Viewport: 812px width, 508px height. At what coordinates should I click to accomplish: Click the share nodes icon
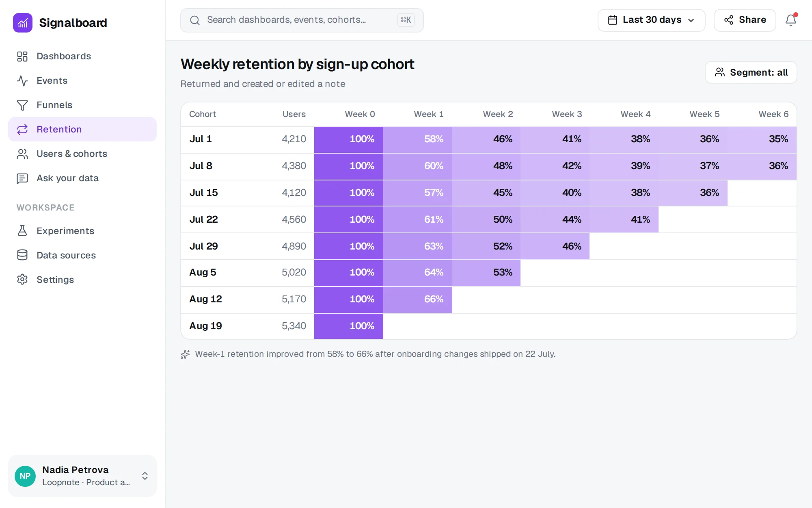pyautogui.click(x=729, y=20)
